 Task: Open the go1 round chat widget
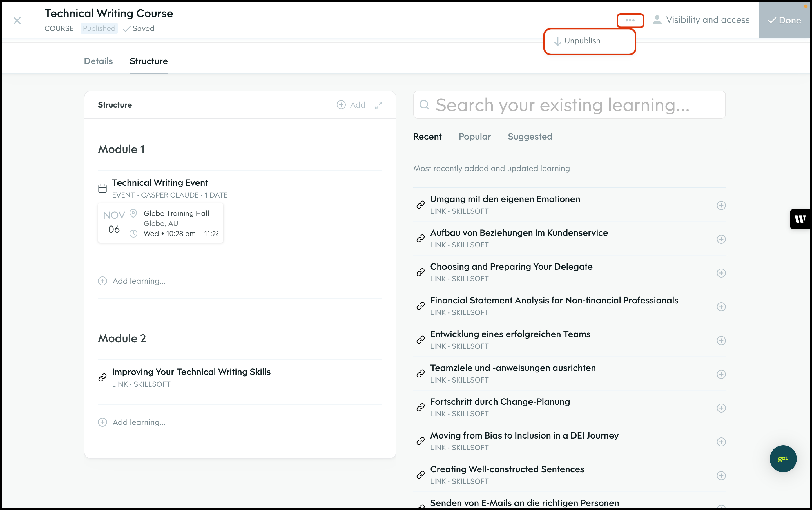click(782, 458)
